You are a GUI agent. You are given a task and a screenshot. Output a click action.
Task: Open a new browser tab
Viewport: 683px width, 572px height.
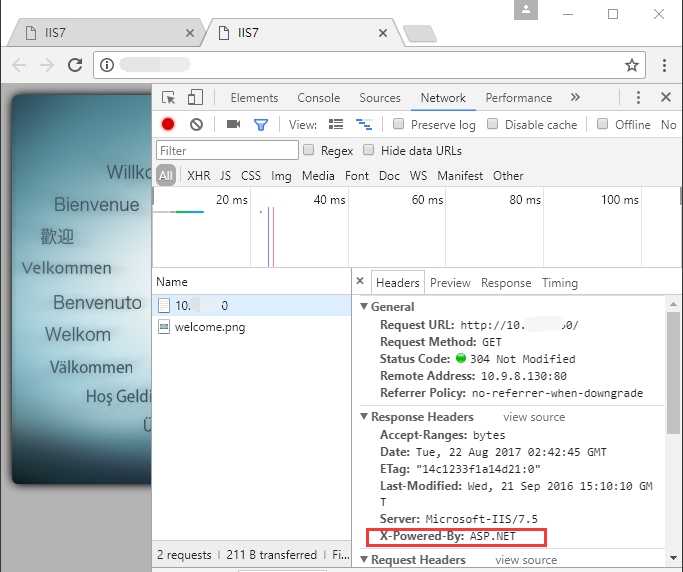tap(420, 34)
